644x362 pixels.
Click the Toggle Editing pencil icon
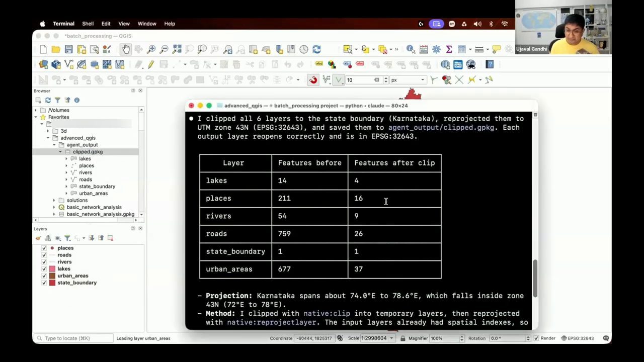pyautogui.click(x=150, y=64)
